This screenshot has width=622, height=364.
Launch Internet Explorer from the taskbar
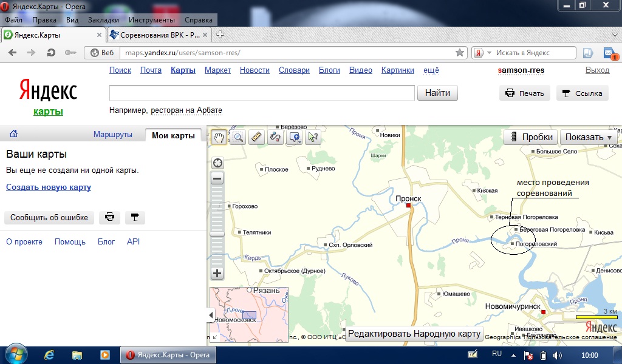(49, 355)
